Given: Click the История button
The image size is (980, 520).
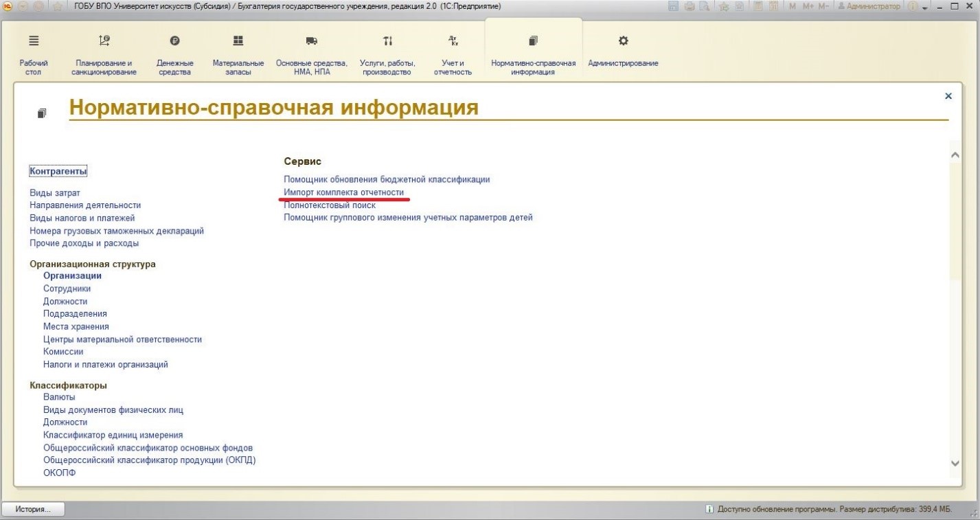Looking at the screenshot, I should pyautogui.click(x=34, y=510).
